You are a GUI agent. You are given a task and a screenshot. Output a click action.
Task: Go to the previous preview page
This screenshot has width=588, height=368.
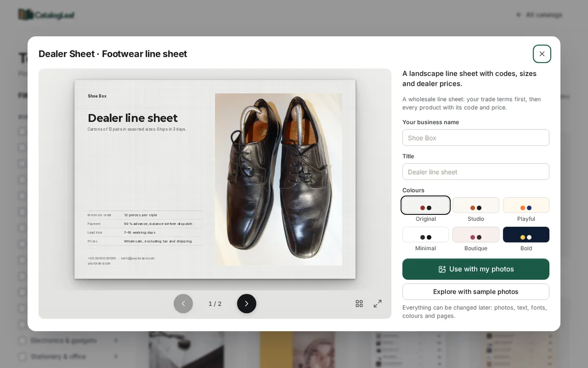click(183, 304)
